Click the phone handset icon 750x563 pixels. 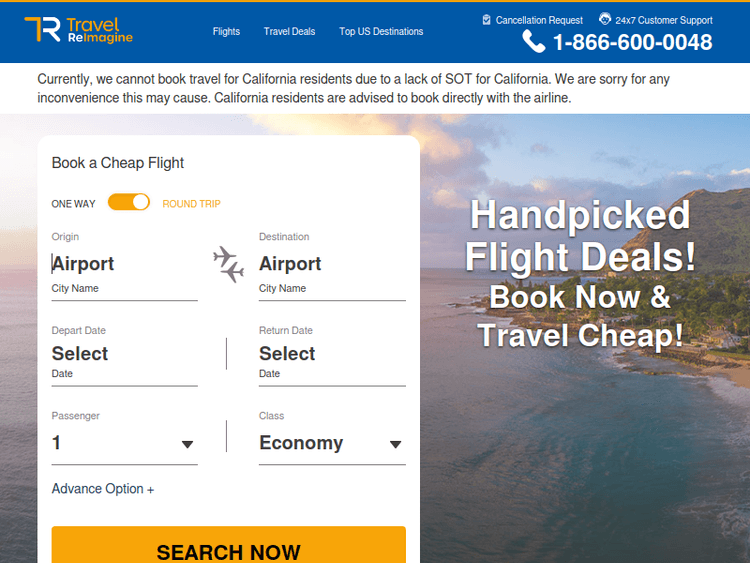pos(534,42)
